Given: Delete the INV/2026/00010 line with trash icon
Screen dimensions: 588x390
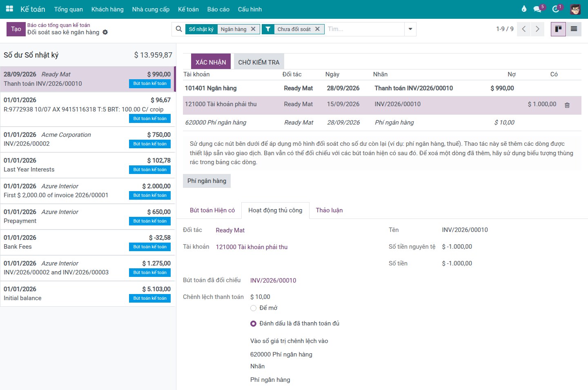Looking at the screenshot, I should (x=567, y=105).
